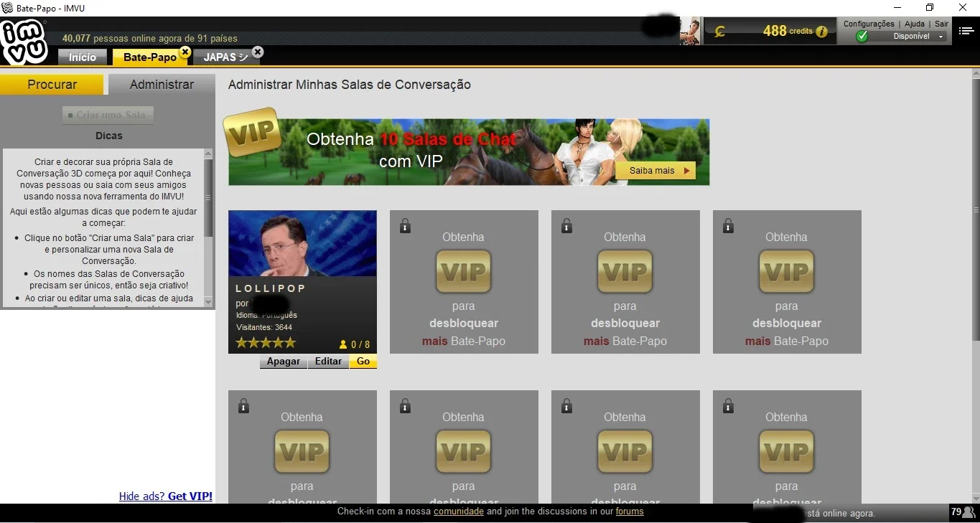Screen dimensions: 980x523
Task: Open the hamburger menu icon at top right
Action: coord(966,31)
